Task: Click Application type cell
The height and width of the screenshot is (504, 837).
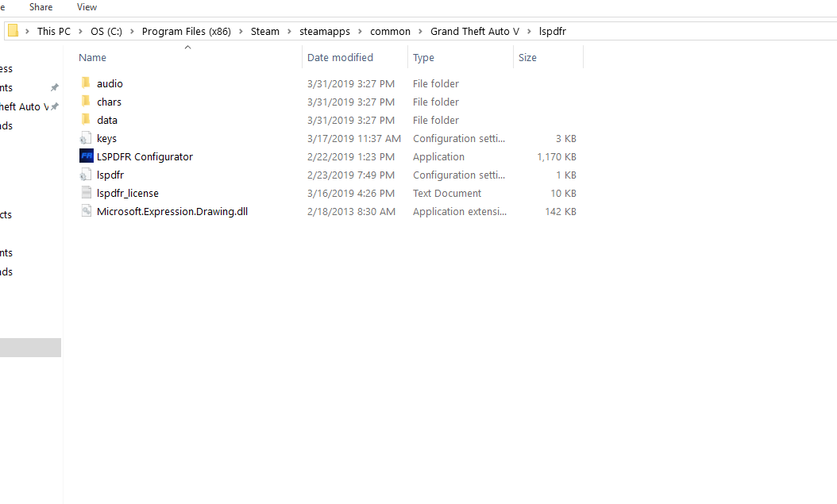Action: pos(438,157)
